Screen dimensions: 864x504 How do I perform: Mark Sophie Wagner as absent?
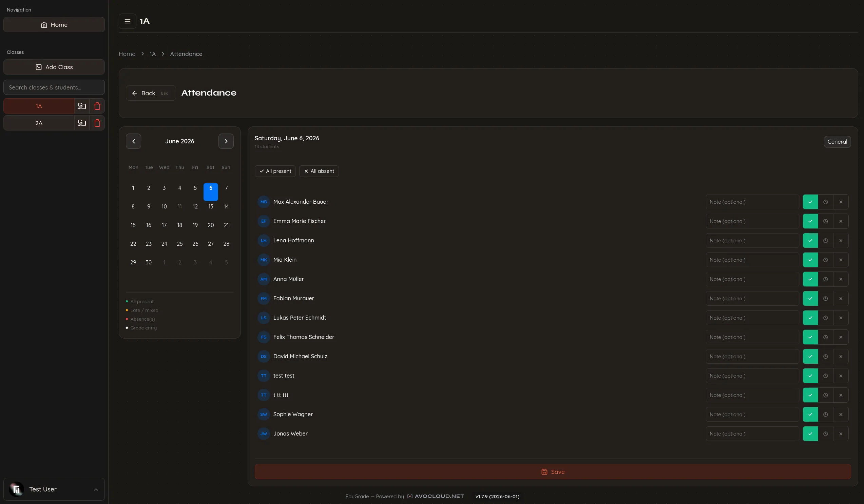click(841, 414)
